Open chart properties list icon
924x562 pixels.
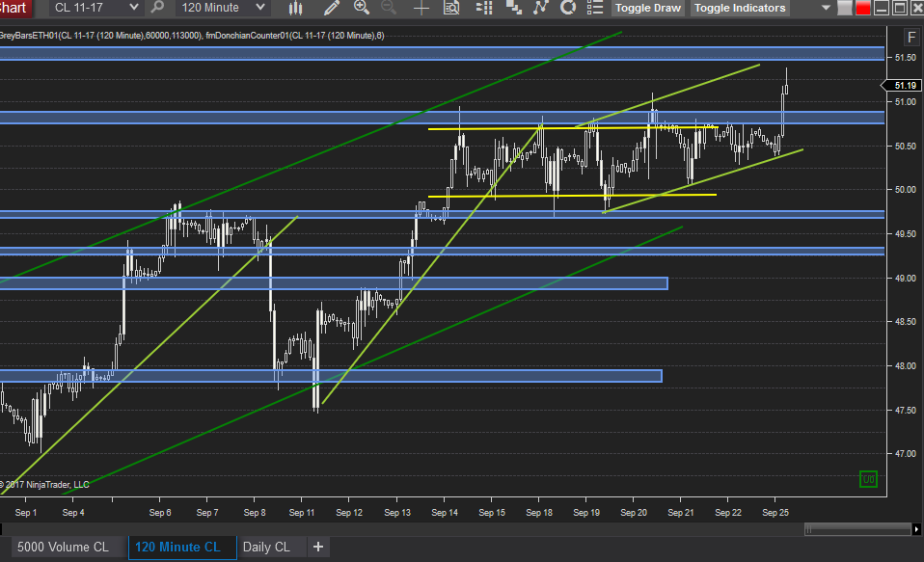595,8
